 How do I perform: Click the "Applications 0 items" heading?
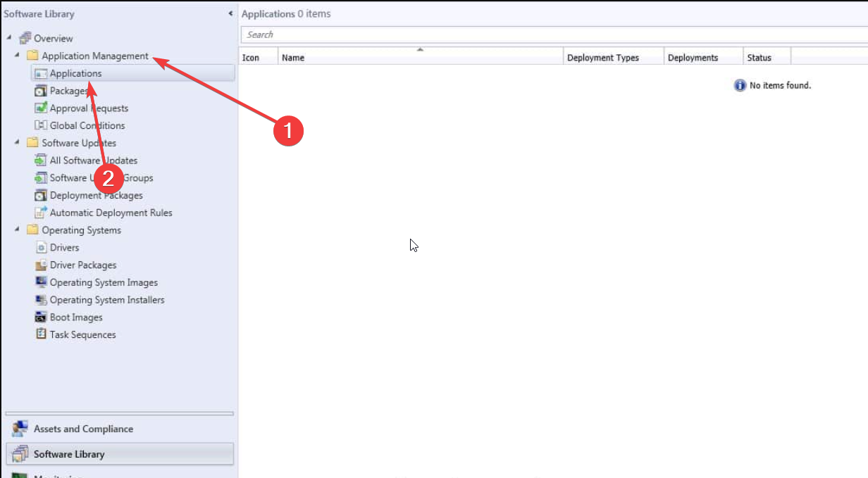pos(286,13)
